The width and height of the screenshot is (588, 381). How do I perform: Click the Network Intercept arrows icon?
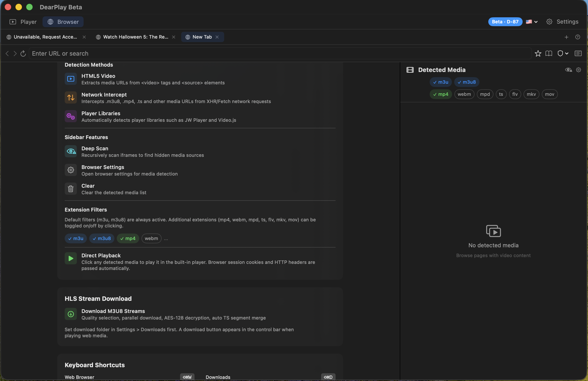click(71, 98)
